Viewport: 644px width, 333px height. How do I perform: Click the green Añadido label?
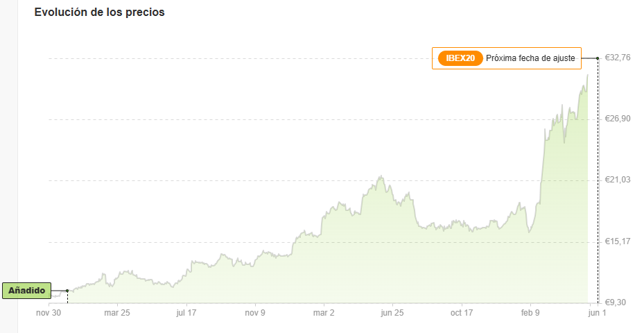(27, 291)
